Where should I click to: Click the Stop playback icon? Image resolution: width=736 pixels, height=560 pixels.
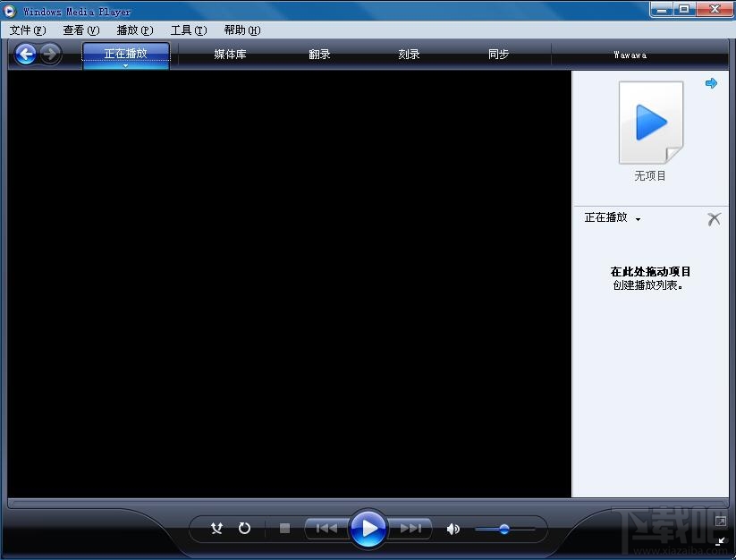[283, 528]
